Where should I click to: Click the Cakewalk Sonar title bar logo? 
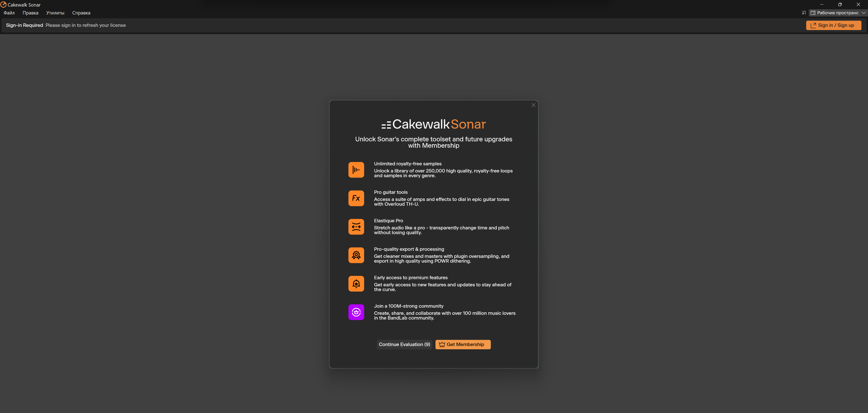tap(3, 5)
